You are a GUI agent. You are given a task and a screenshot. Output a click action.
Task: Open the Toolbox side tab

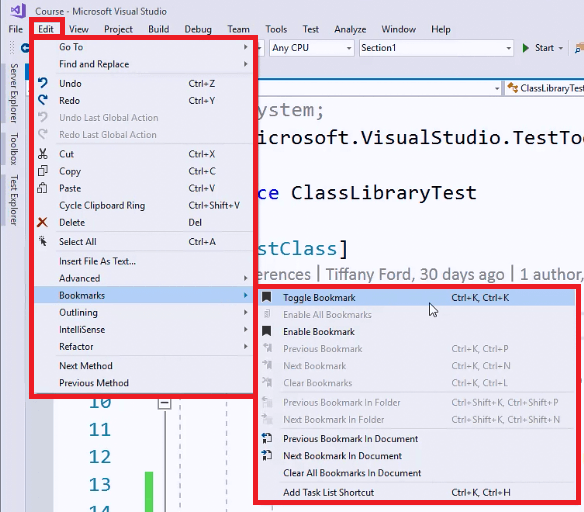(x=14, y=149)
